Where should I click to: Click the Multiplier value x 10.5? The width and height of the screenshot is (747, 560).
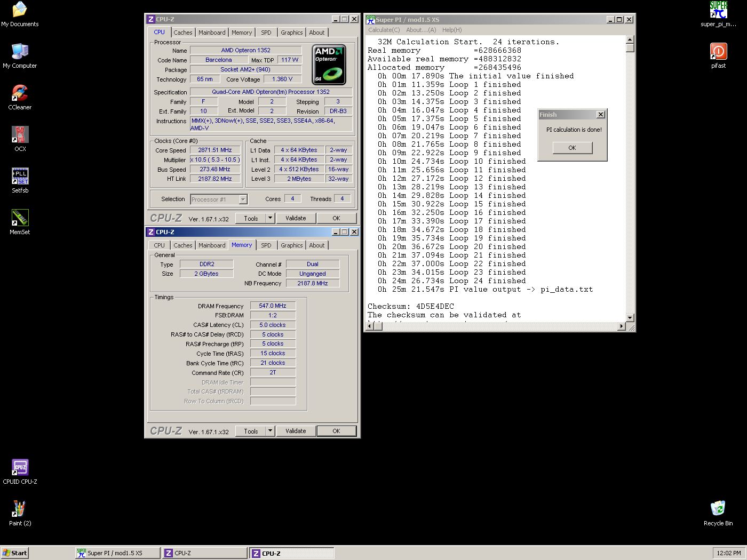pos(214,160)
